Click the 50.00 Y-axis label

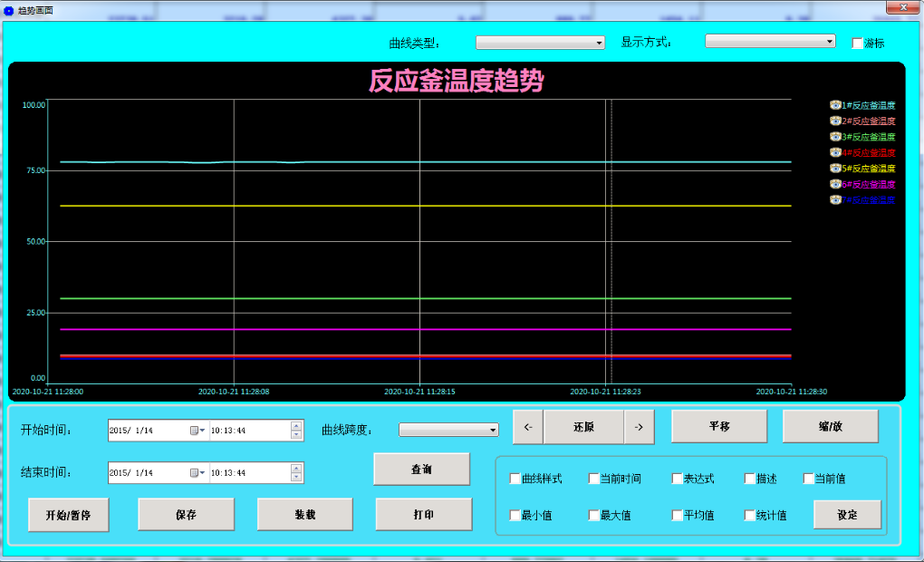35,242
